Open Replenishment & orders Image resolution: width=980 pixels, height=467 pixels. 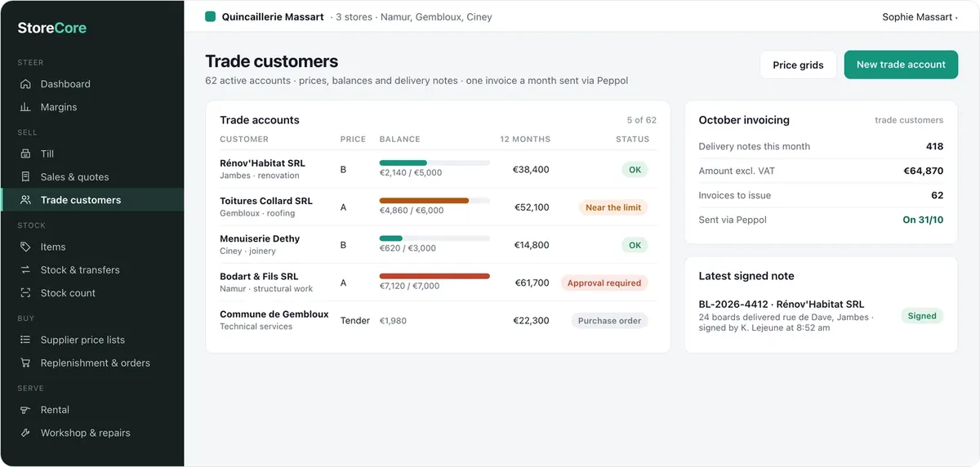pyautogui.click(x=91, y=362)
